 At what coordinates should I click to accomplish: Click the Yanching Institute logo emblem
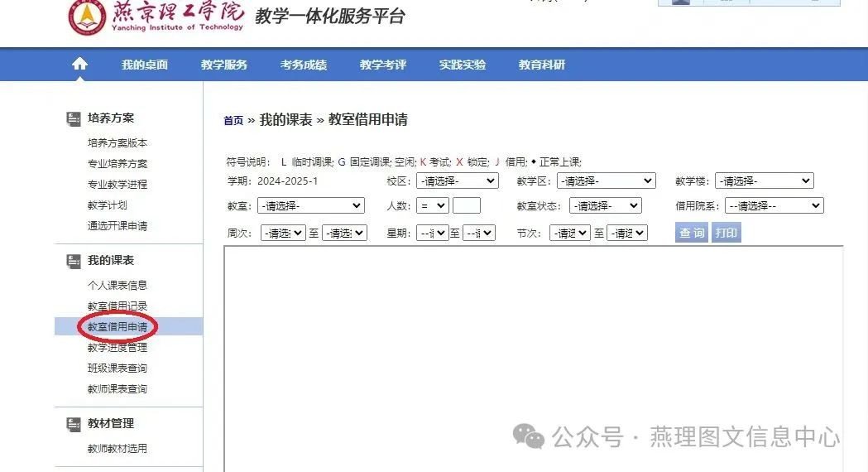[86, 17]
